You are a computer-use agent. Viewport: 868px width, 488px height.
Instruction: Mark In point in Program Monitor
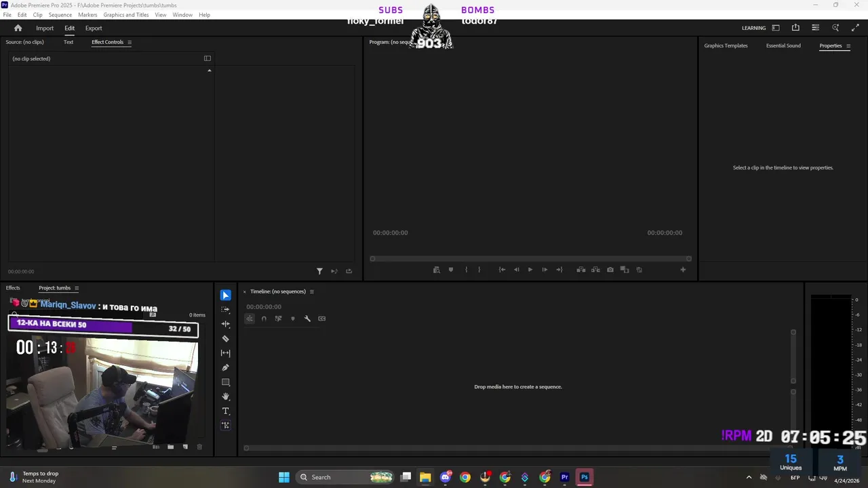tap(466, 270)
